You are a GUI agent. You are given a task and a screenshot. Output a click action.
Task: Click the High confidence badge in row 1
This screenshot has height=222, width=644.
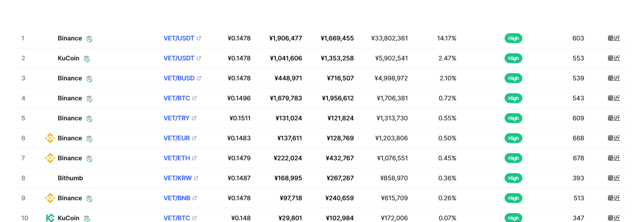pos(513,38)
